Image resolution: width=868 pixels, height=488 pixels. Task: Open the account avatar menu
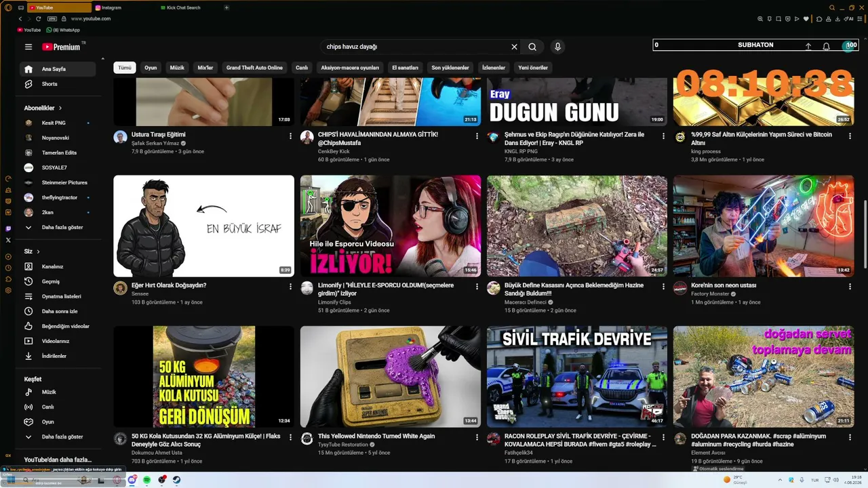(x=849, y=46)
